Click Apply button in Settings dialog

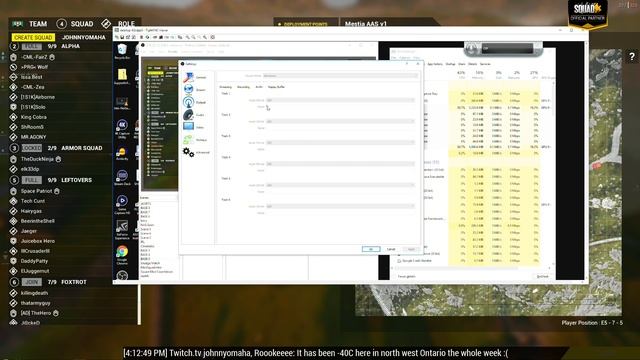pos(411,249)
